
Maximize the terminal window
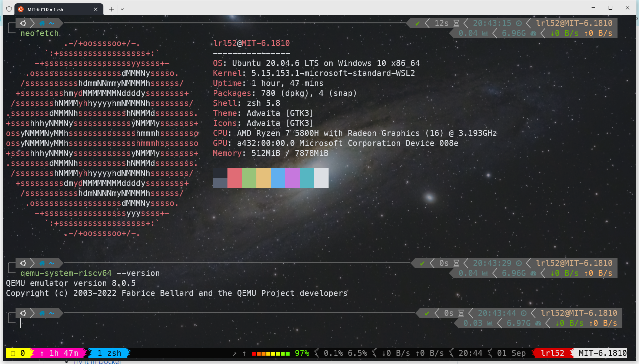point(610,8)
